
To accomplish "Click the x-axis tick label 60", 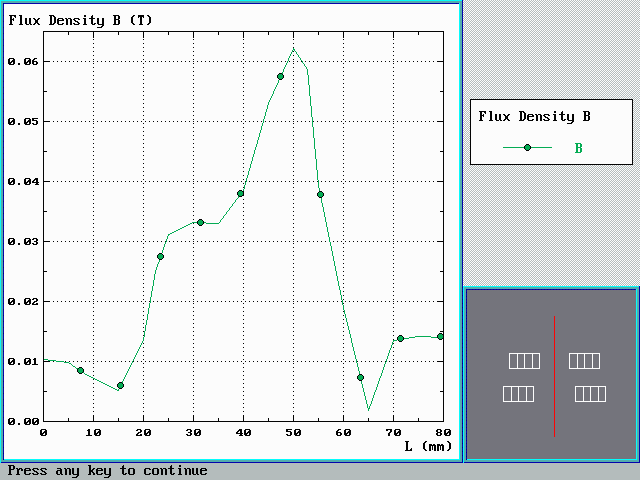I will (343, 433).
